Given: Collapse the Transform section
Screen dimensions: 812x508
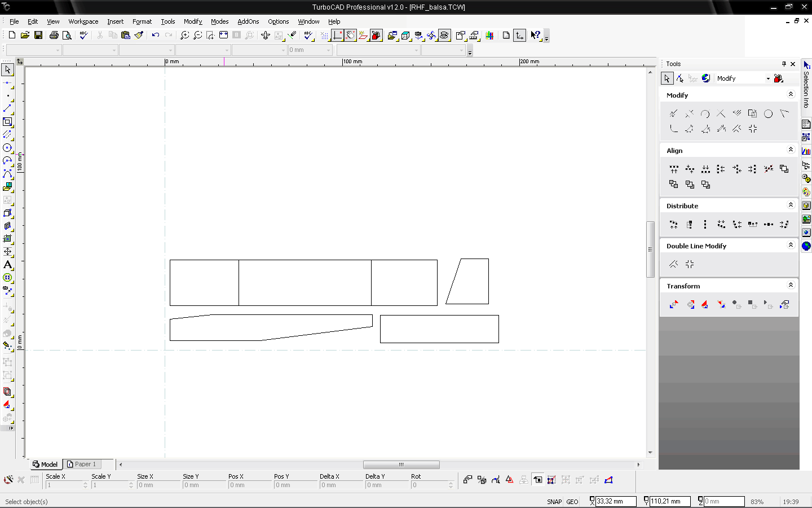Looking at the screenshot, I should point(791,285).
